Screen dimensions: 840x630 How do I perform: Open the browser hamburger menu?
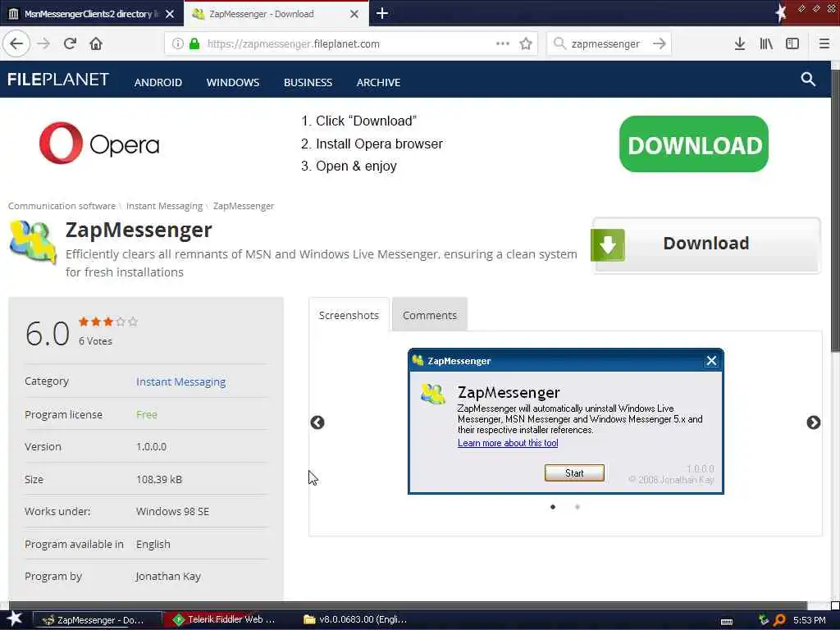[x=824, y=43]
